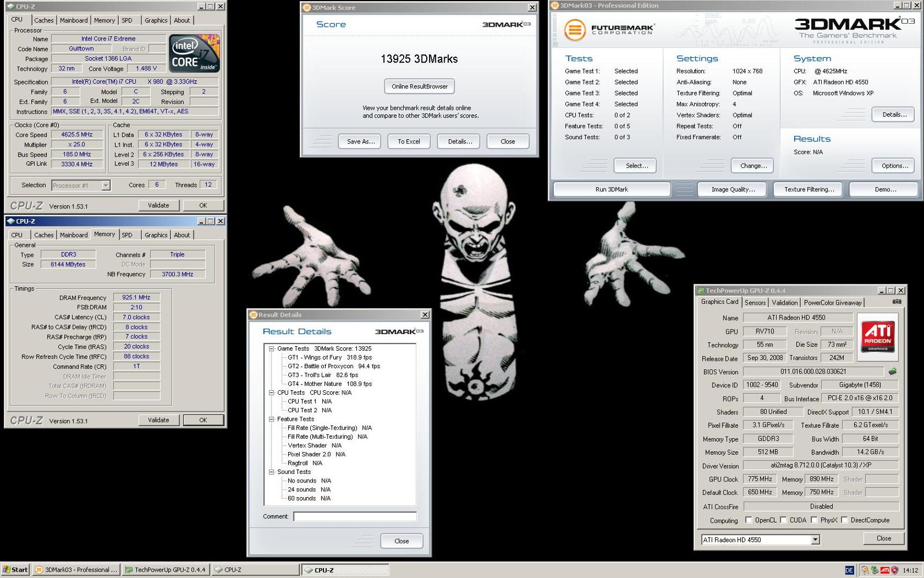The image size is (924, 578).
Task: Click the red ATI tray icon
Action: point(885,570)
